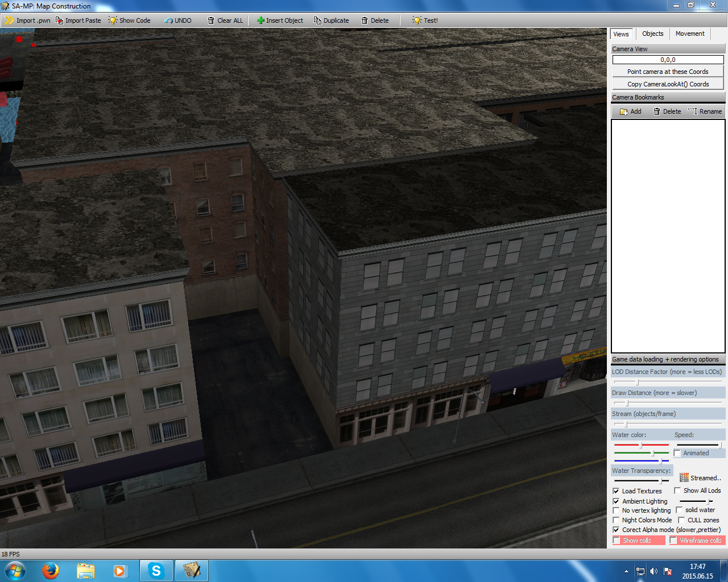Screen dimensions: 728x582
Task: Enable the Show All Lods checkbox
Action: [x=677, y=490]
